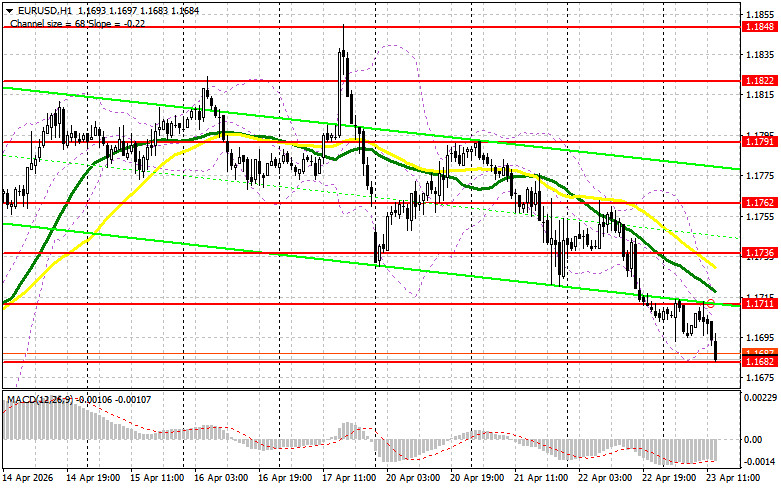Image resolution: width=781 pixels, height=489 pixels.
Task: Click the 1.1855 price scale value
Action: [x=761, y=14]
